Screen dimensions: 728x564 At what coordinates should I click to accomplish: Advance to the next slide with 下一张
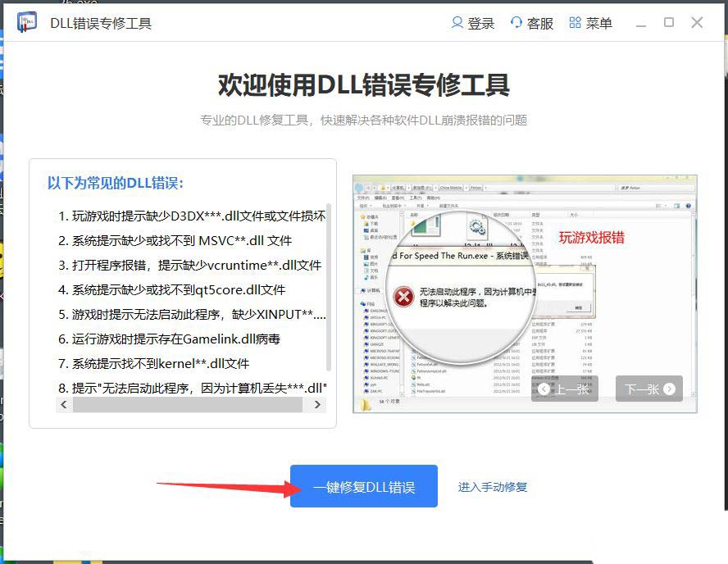[x=649, y=389]
